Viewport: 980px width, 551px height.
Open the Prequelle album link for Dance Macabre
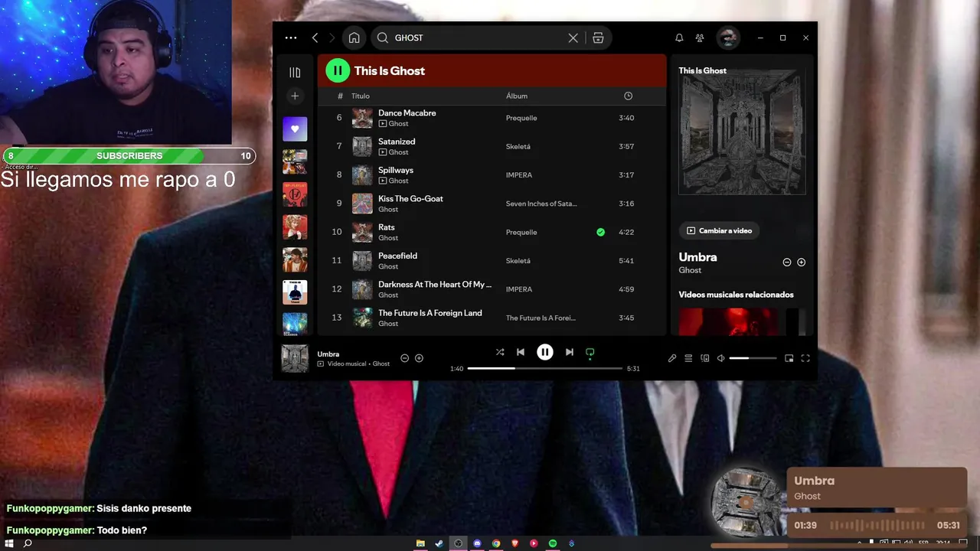tap(521, 118)
